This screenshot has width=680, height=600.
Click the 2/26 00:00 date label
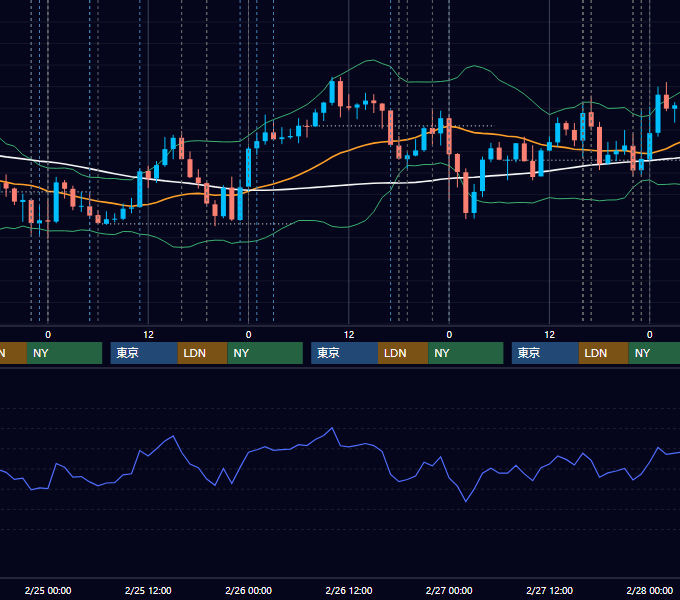(248, 590)
